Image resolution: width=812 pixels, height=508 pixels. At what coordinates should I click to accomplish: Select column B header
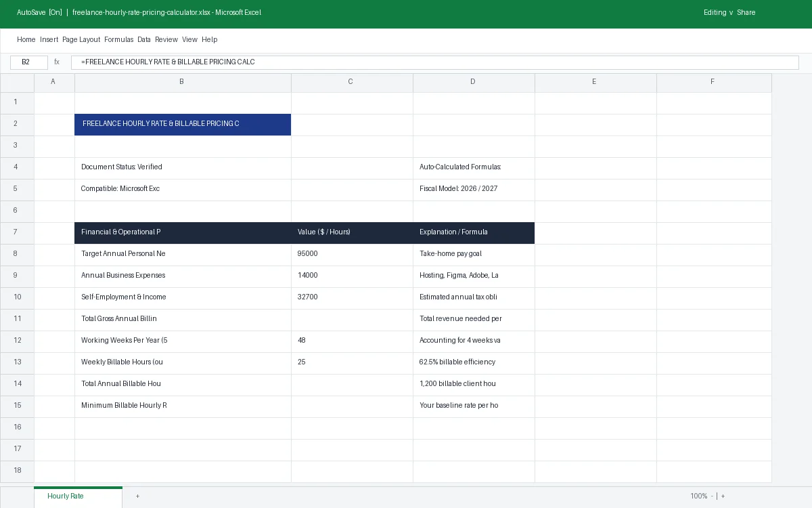[183, 82]
